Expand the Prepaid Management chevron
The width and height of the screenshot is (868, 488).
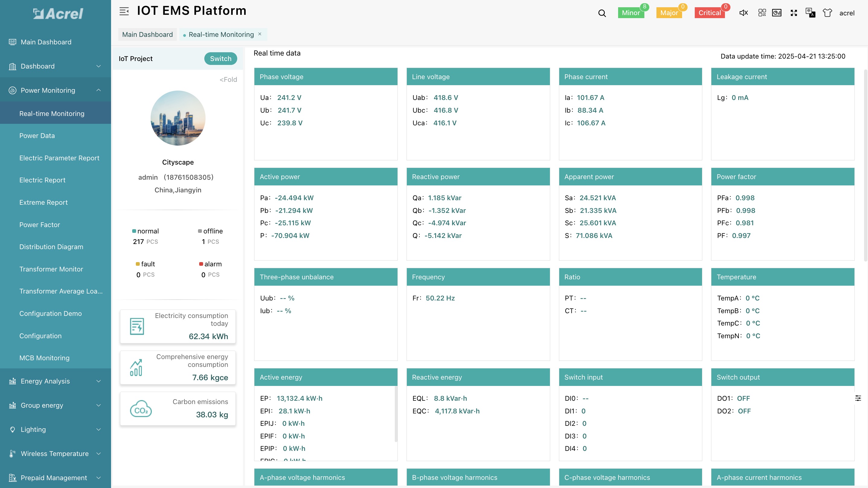pyautogui.click(x=98, y=478)
